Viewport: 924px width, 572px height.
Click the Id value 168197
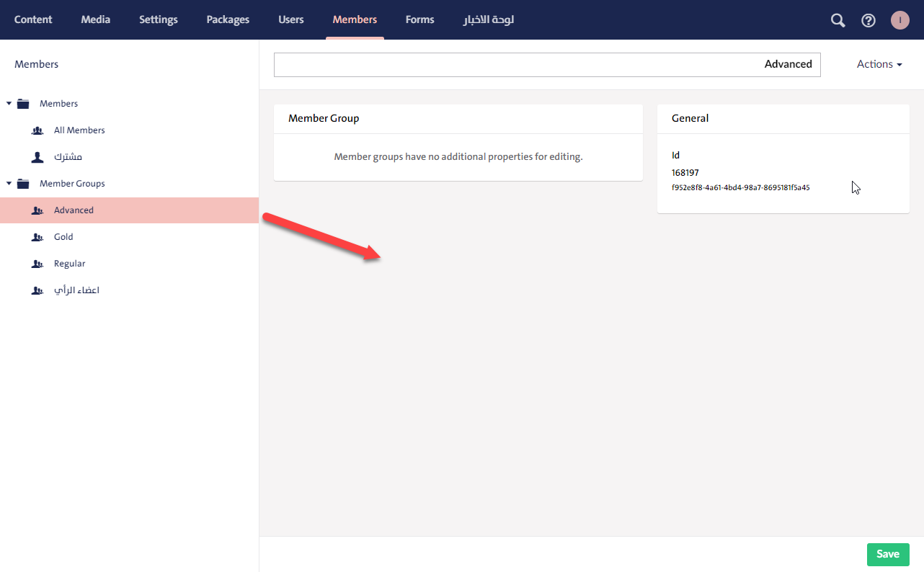685,173
